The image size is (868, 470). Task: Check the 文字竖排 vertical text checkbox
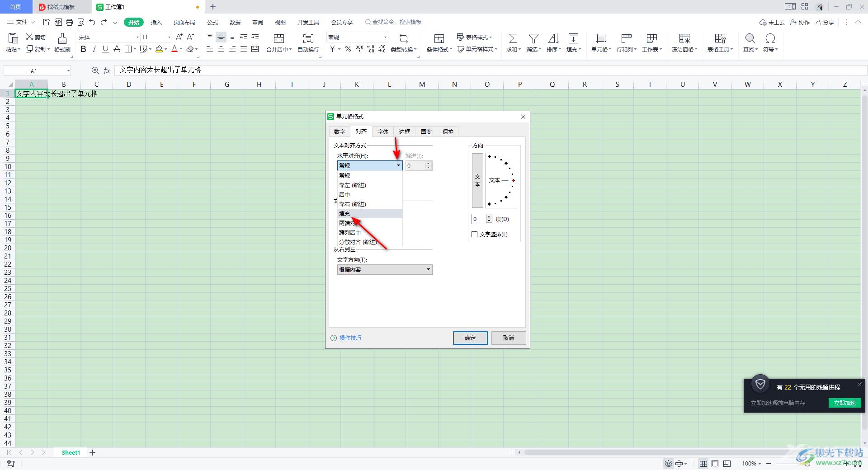click(x=475, y=234)
